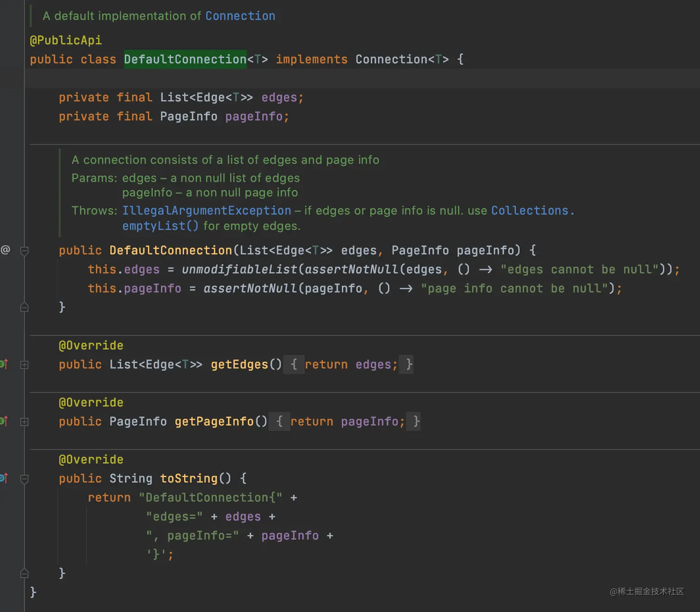The width and height of the screenshot is (700, 612).
Task: Click the "DefaultConnection{" string literal
Action: 211,498
